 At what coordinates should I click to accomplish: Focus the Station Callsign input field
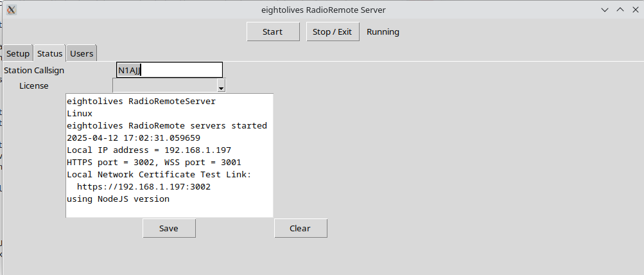[170, 70]
